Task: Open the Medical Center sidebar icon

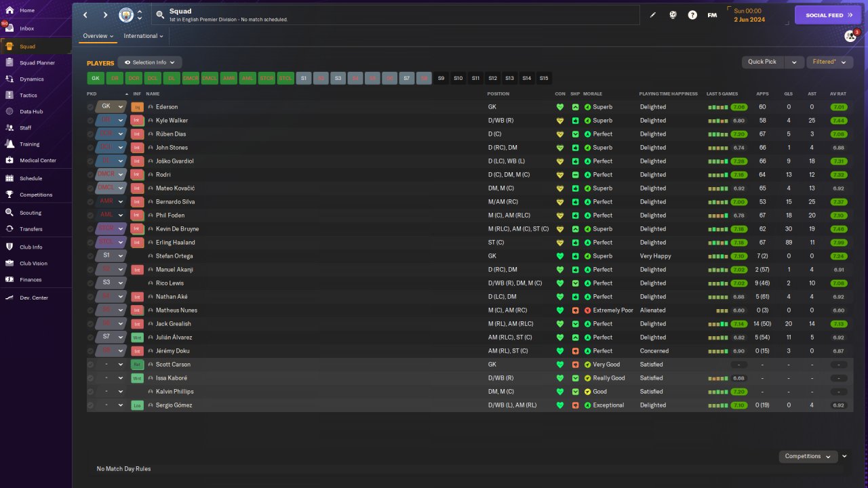Action: click(x=9, y=161)
